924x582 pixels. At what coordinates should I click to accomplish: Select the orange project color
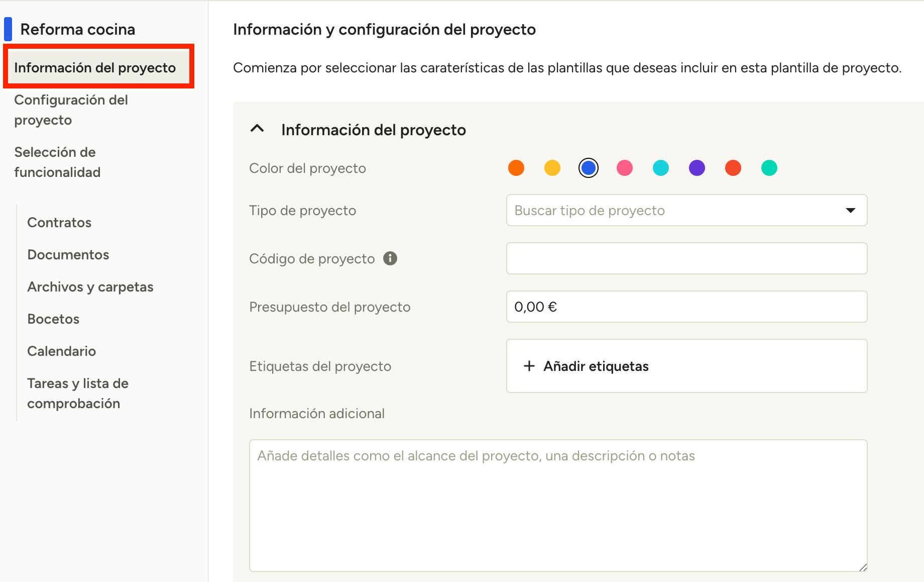tap(516, 168)
